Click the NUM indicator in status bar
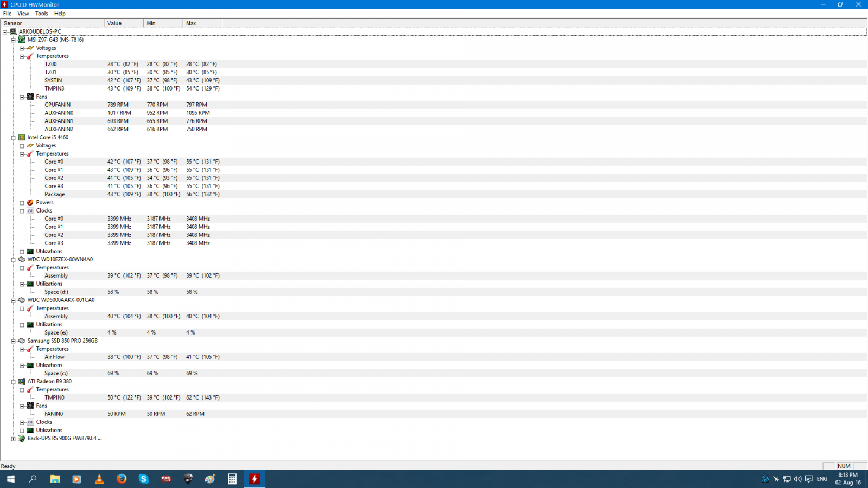The height and width of the screenshot is (488, 868). (x=844, y=466)
